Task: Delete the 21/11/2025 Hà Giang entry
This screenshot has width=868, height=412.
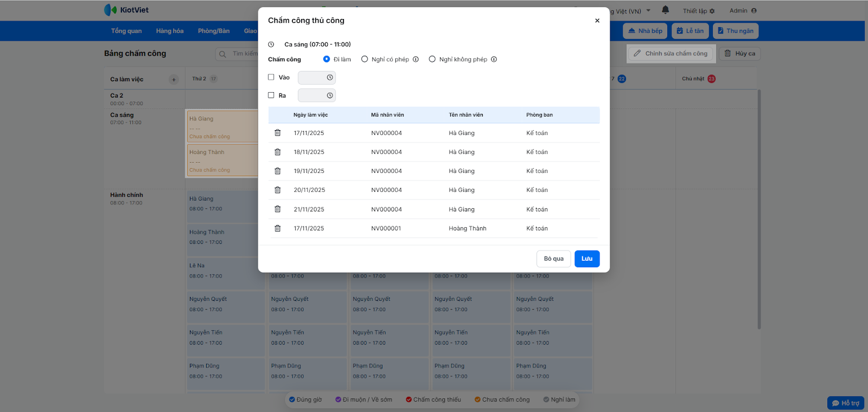Action: coord(277,209)
